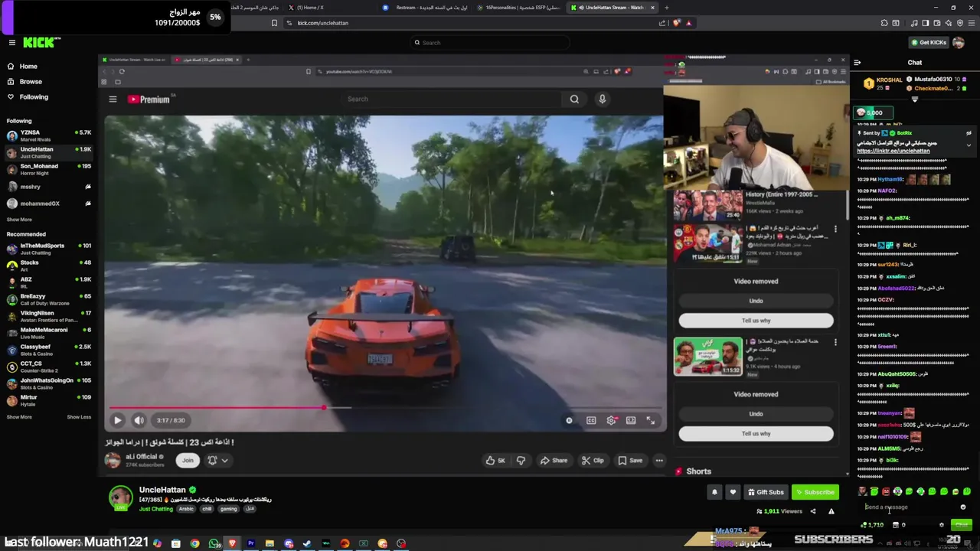Click green Subscribe button

point(815,493)
